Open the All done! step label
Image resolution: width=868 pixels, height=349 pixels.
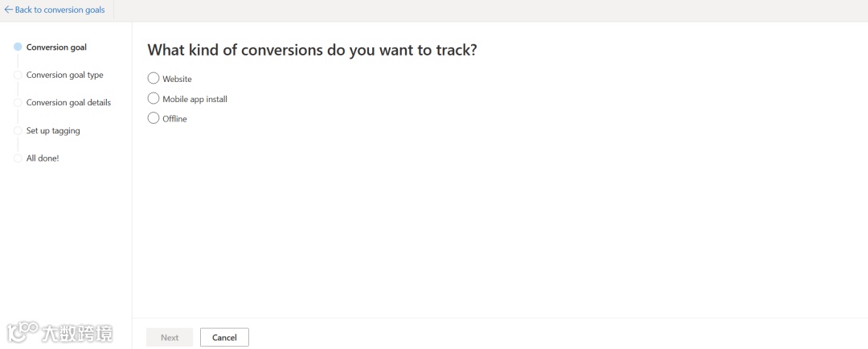[43, 158]
